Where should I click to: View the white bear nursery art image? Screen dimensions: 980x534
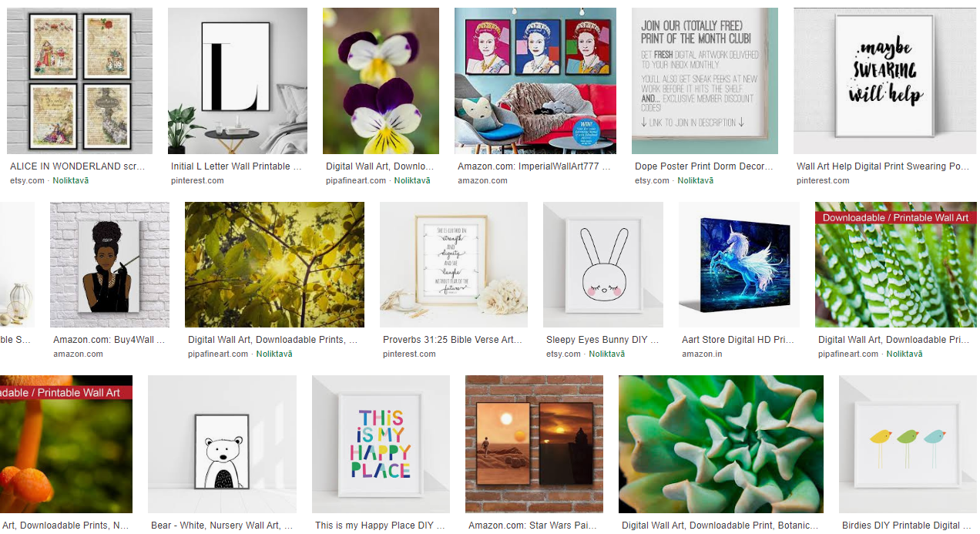[x=222, y=444]
